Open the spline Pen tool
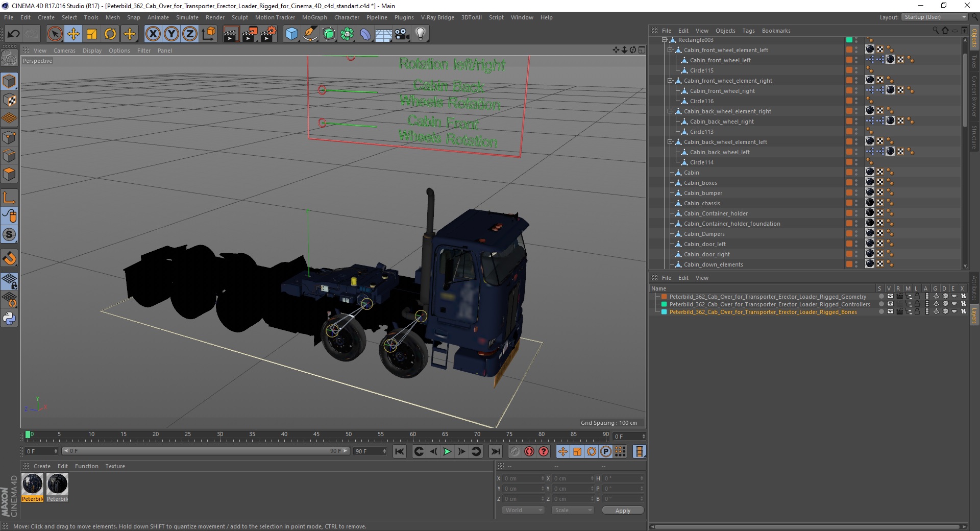Viewport: 980px width, 531px height. pyautogui.click(x=310, y=34)
